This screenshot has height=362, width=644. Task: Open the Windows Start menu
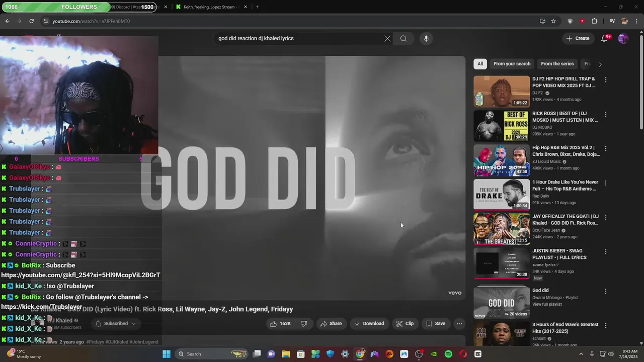167,354
